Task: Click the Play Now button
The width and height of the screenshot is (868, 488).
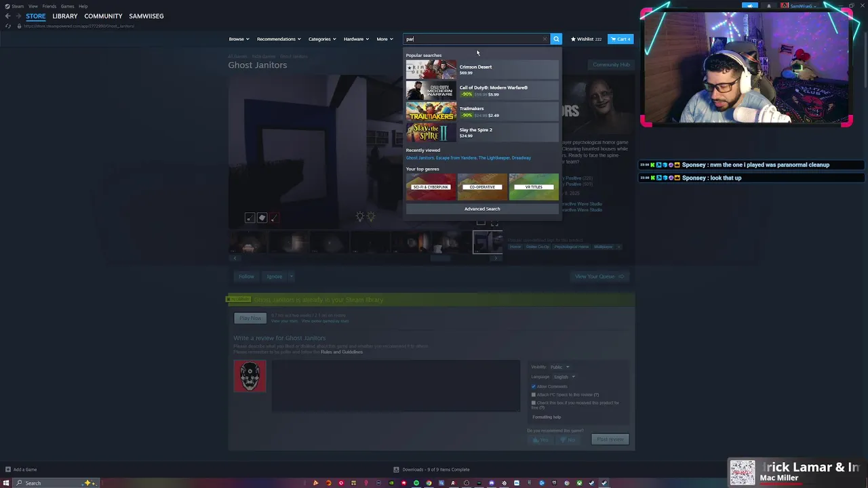Action: click(250, 318)
